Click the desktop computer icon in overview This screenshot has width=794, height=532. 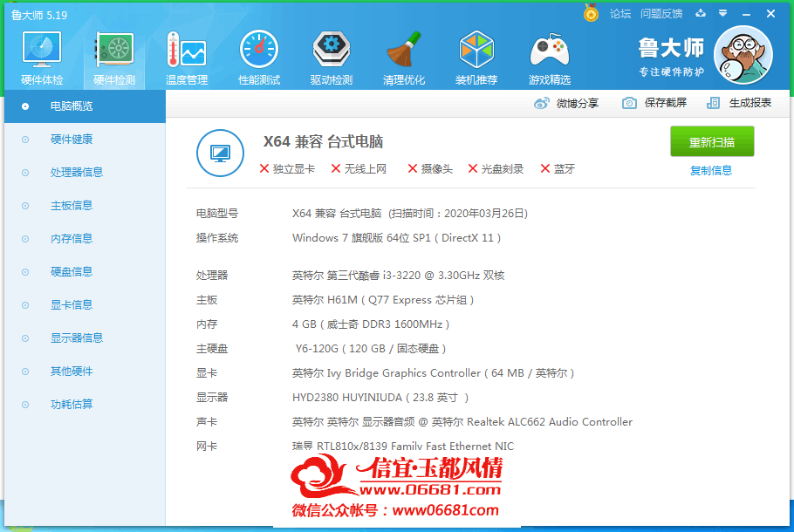220,153
